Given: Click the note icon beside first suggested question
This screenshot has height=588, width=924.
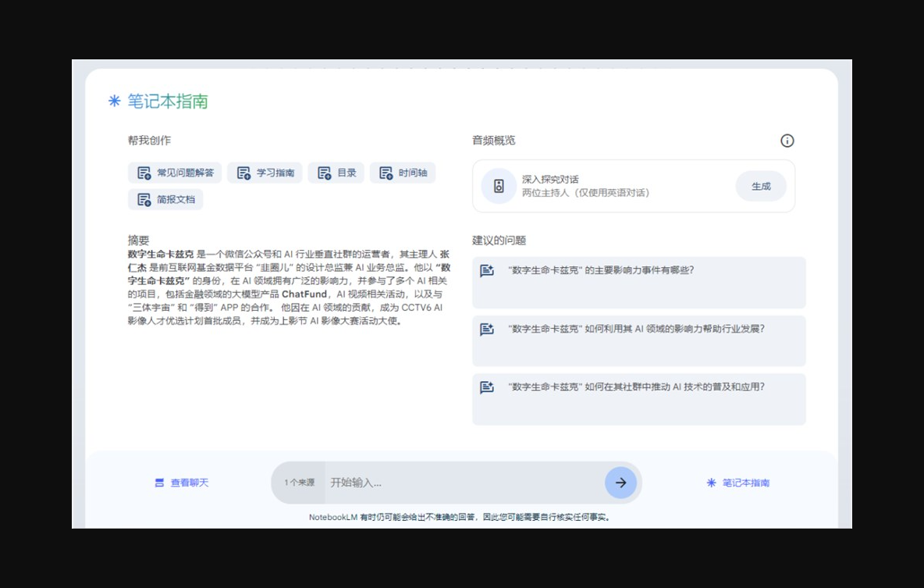Looking at the screenshot, I should (487, 269).
